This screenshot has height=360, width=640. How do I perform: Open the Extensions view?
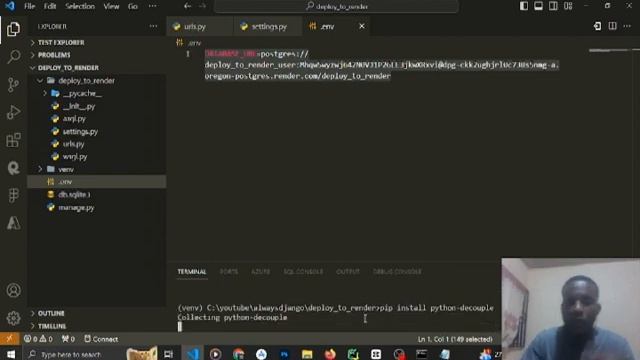click(13, 140)
